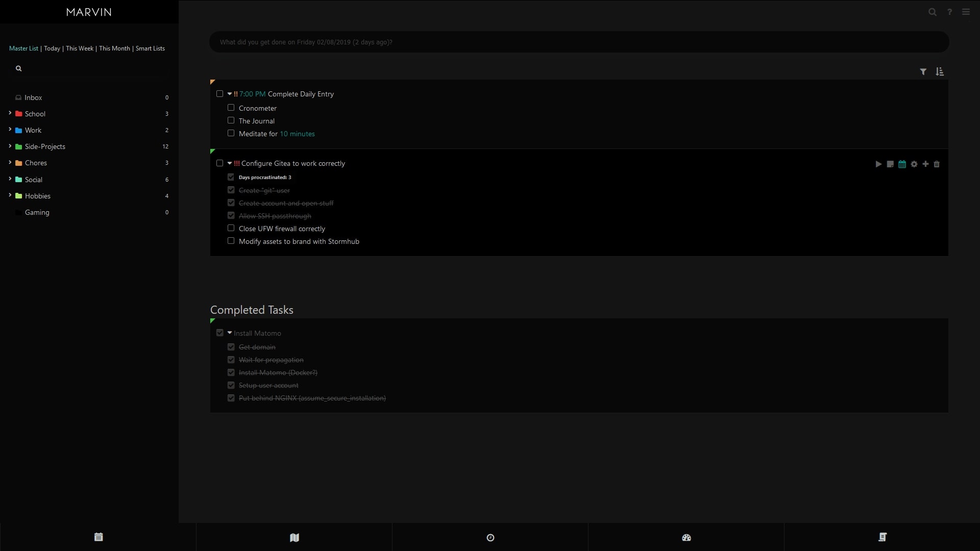Open task filter funnel icon
Image resolution: width=980 pixels, height=551 pixels.
923,72
